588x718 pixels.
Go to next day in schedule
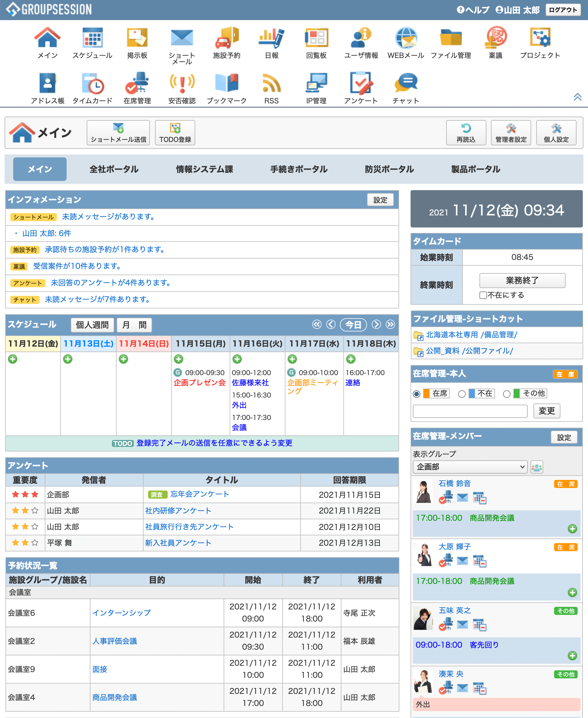[x=376, y=325]
